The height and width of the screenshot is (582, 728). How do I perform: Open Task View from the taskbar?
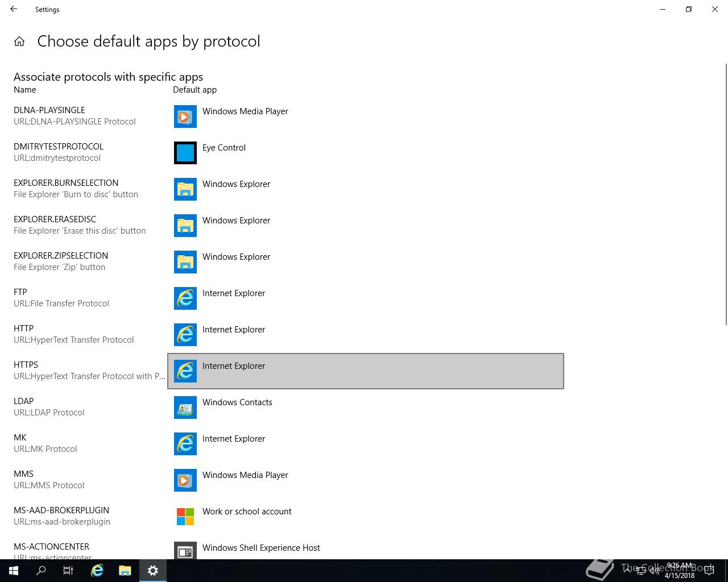click(x=68, y=571)
